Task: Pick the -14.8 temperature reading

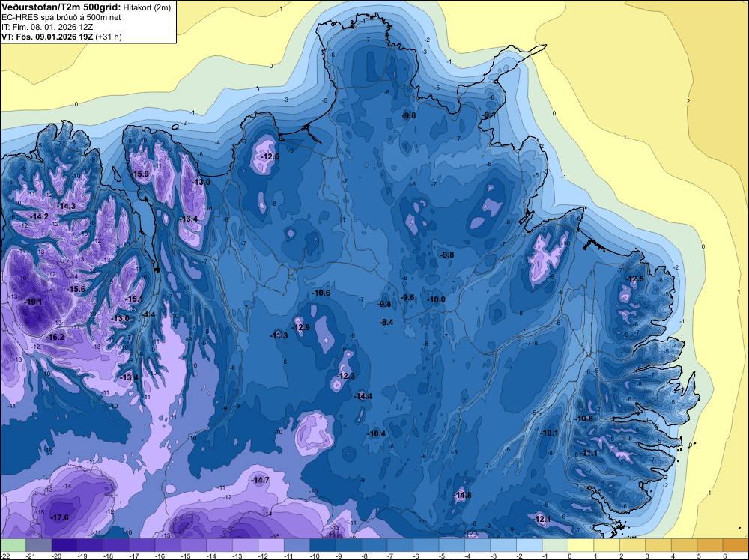Action: (x=463, y=495)
